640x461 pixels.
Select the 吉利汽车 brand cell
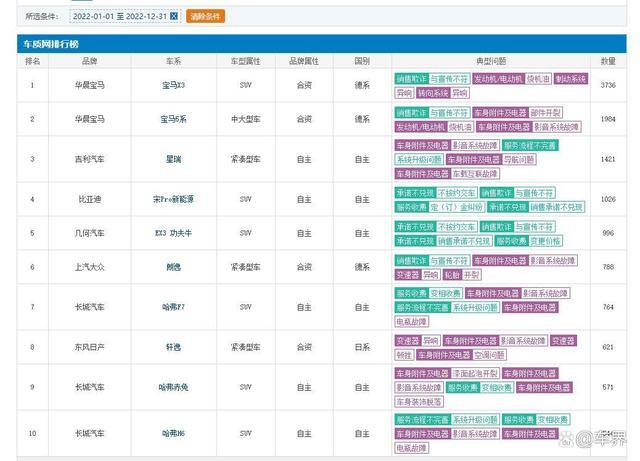(90, 159)
